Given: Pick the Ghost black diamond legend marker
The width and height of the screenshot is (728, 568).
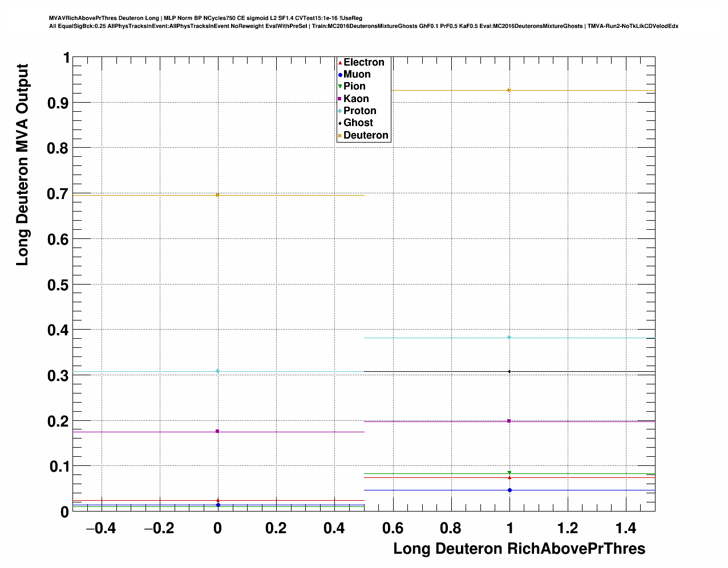Looking at the screenshot, I should pyautogui.click(x=340, y=123).
